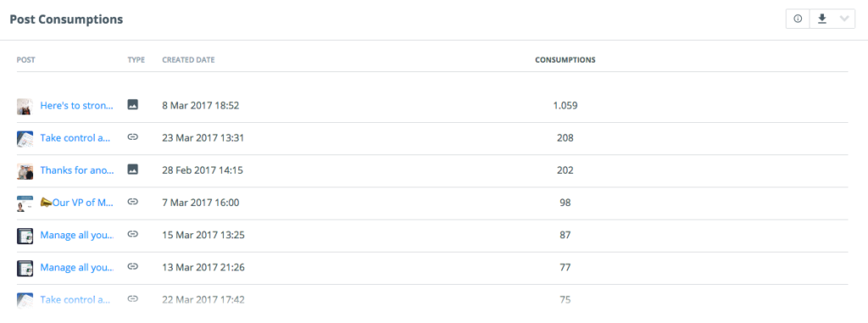Open the "Here's to stron..." post link
This screenshot has height=323, width=868.
point(77,105)
